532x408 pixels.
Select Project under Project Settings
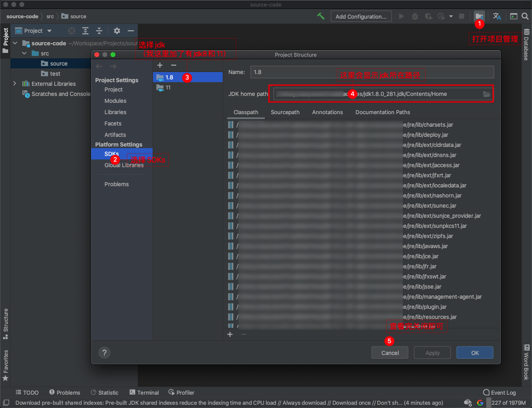click(113, 89)
